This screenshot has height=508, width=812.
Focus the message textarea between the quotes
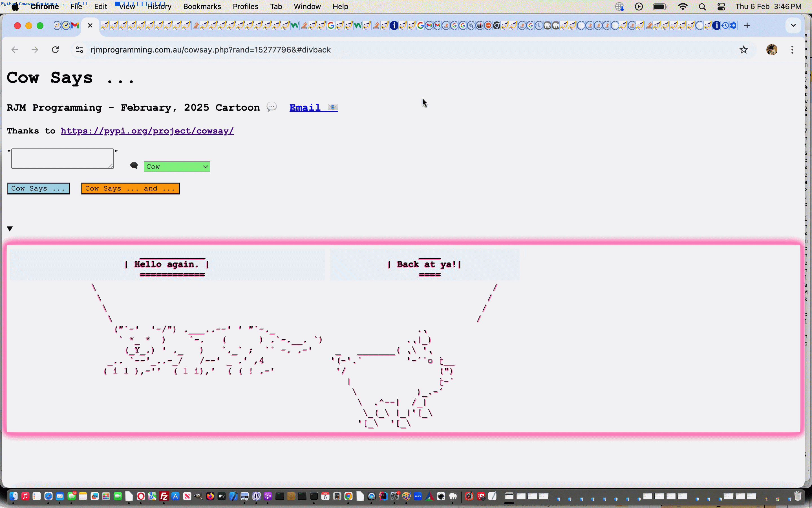[x=62, y=159]
